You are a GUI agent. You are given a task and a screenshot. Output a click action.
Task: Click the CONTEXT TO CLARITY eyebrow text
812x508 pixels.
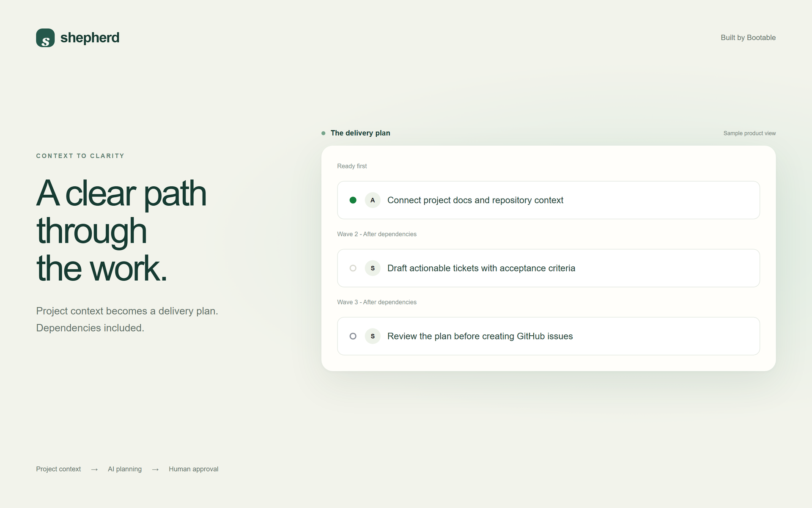[x=80, y=156]
